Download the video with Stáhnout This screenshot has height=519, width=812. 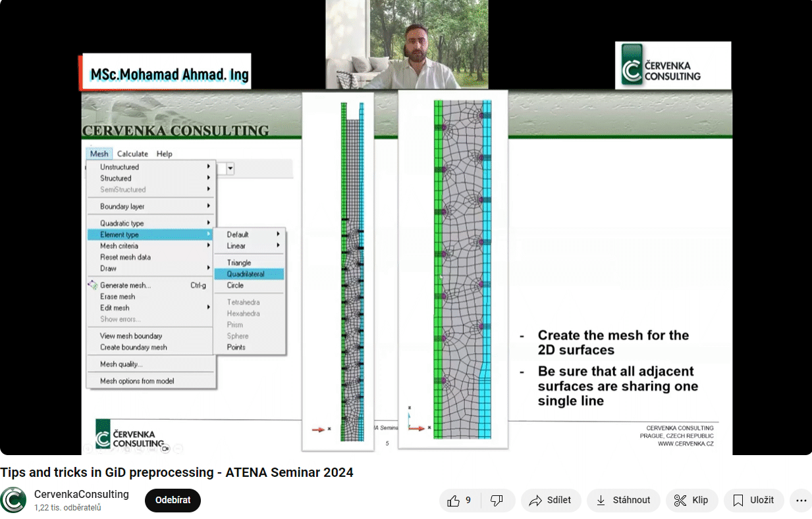click(623, 501)
